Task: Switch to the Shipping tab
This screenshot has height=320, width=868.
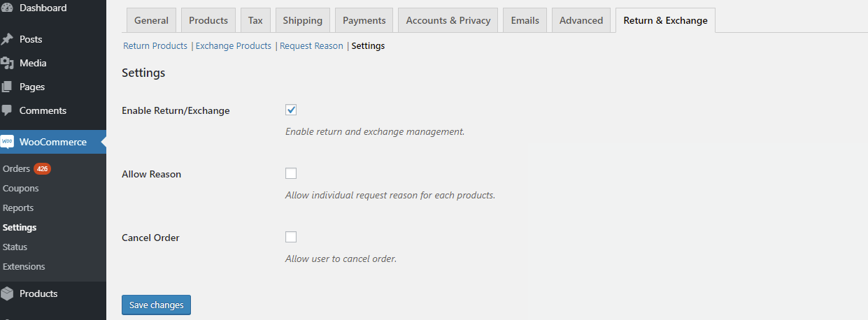Action: click(x=303, y=20)
